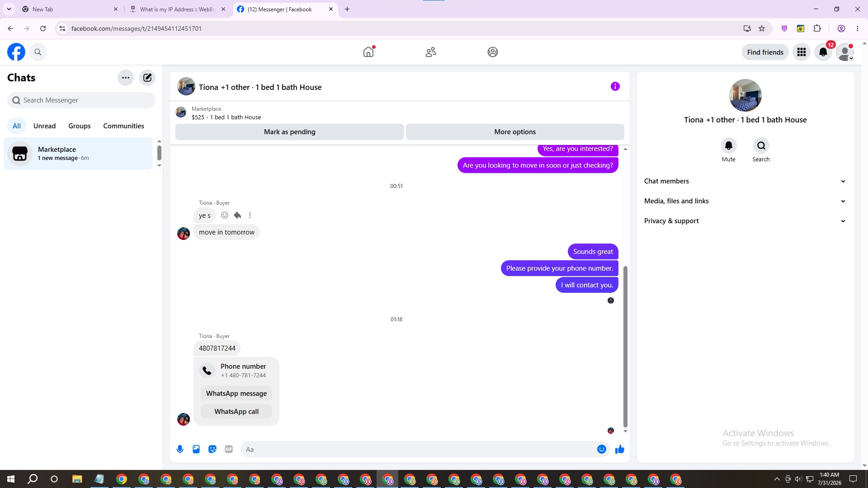Open Windows taskbar search

[x=33, y=479]
